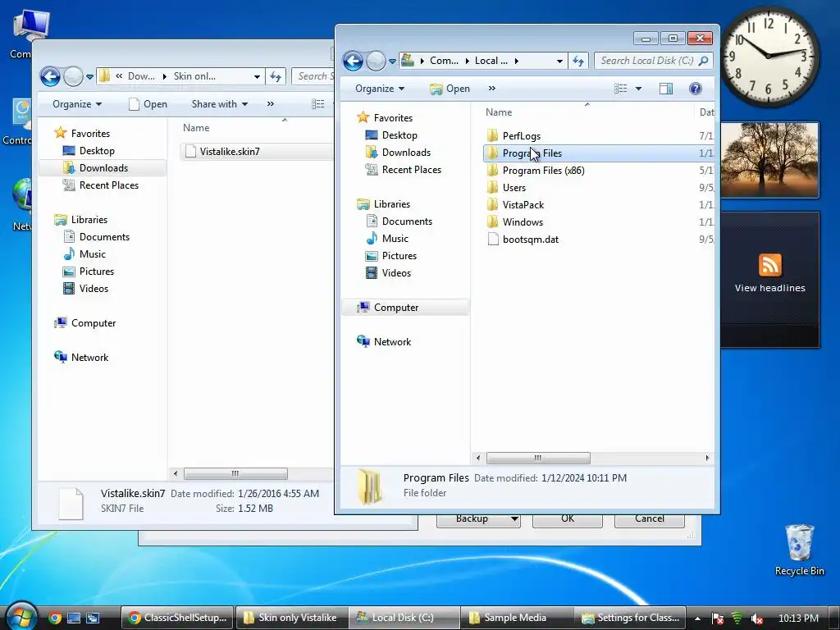Show hidden tray icons arrow

pos(697,619)
